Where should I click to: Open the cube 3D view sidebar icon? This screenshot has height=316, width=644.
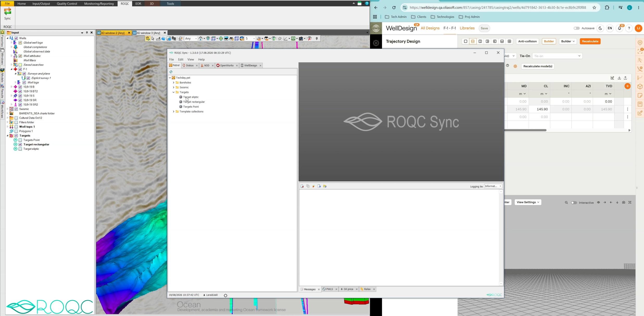click(x=640, y=87)
